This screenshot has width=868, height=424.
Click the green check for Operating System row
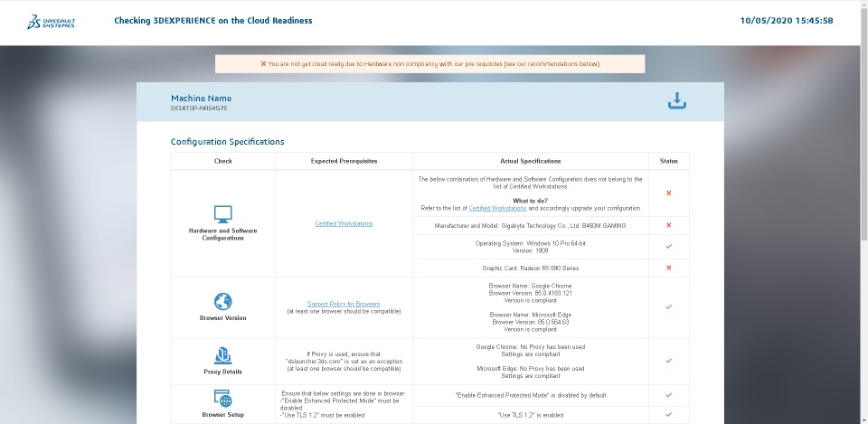669,246
